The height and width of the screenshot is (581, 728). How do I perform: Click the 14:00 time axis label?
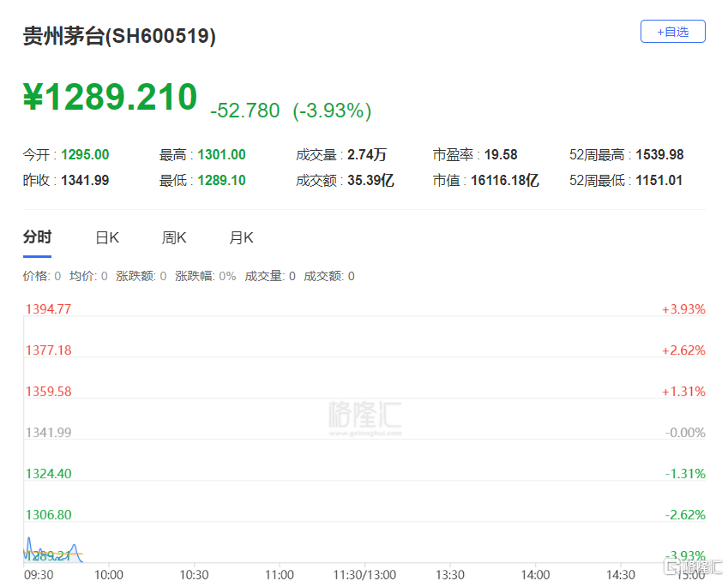pos(535,575)
